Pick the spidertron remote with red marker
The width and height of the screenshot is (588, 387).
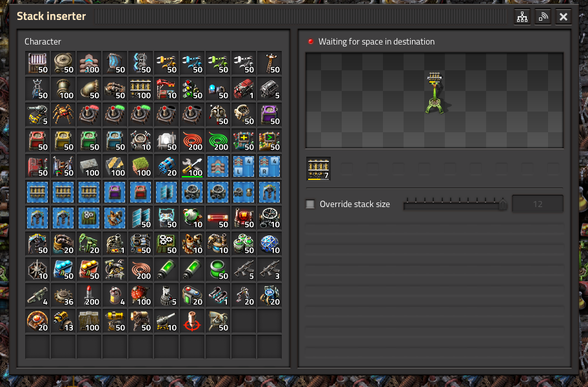89,115
